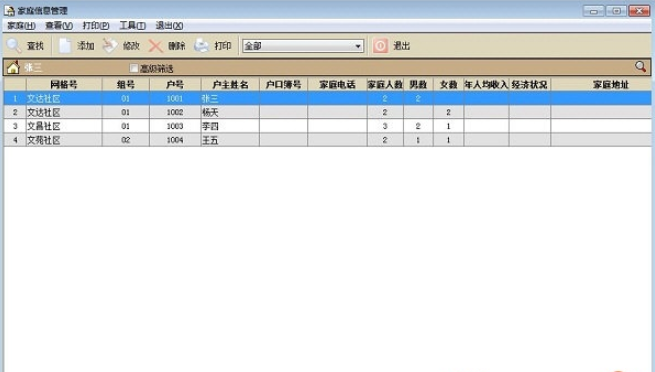The height and width of the screenshot is (372, 655).
Task: Click the 张三 text in the filter bar
Action: click(x=33, y=67)
